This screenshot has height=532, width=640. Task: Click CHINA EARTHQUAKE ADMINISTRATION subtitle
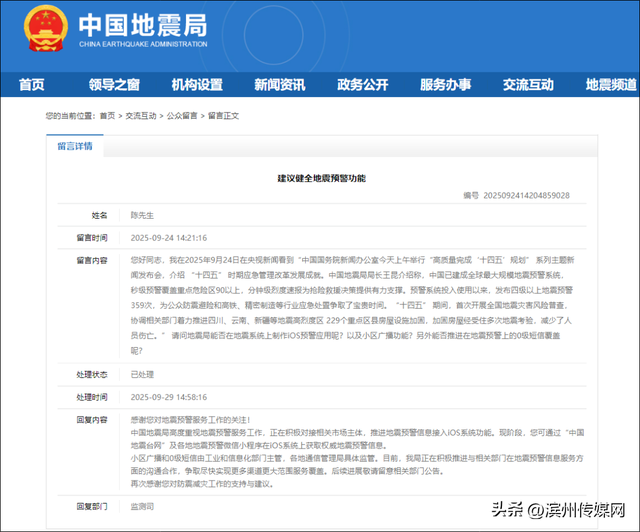[143, 44]
